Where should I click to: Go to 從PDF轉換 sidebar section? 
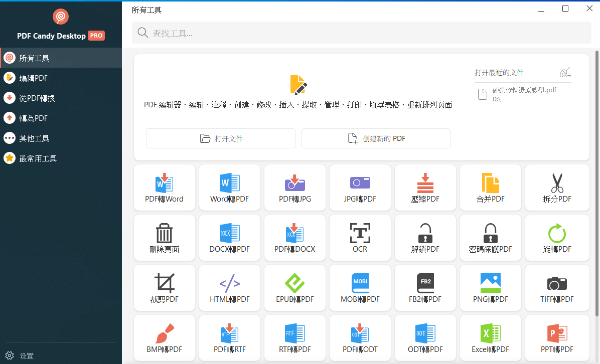click(x=61, y=98)
